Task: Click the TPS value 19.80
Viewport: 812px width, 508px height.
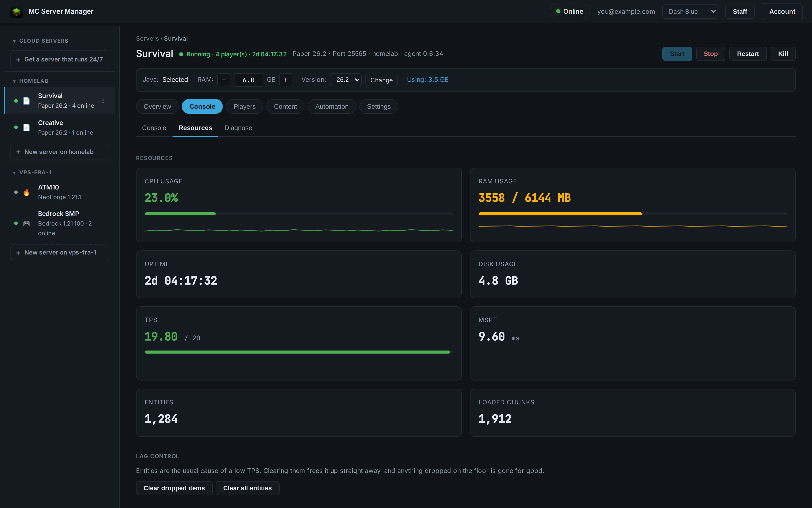Action: tap(161, 337)
